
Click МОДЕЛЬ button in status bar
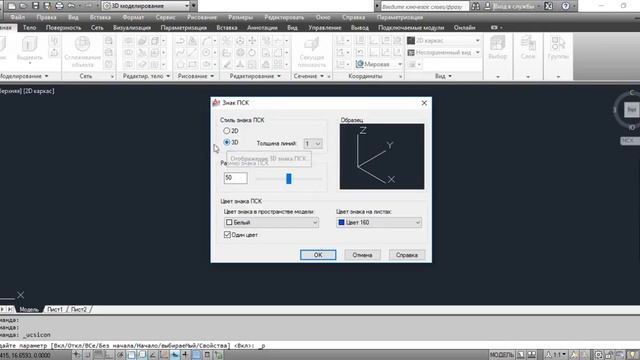pos(502,355)
